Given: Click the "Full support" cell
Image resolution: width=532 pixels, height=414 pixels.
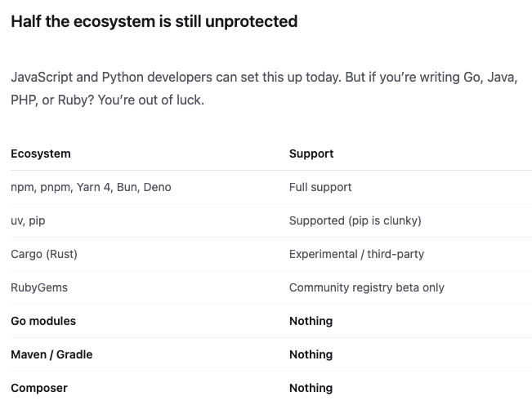Looking at the screenshot, I should (x=320, y=187).
